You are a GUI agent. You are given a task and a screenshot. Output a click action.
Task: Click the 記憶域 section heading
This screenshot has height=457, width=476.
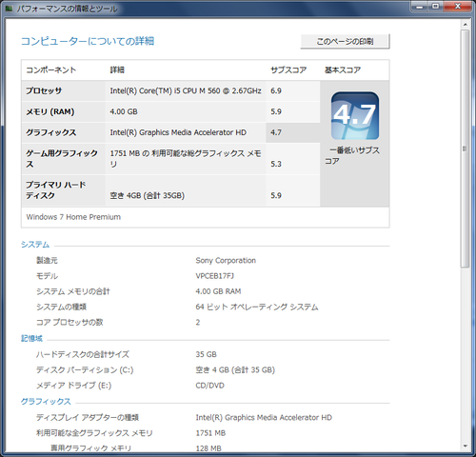point(31,339)
